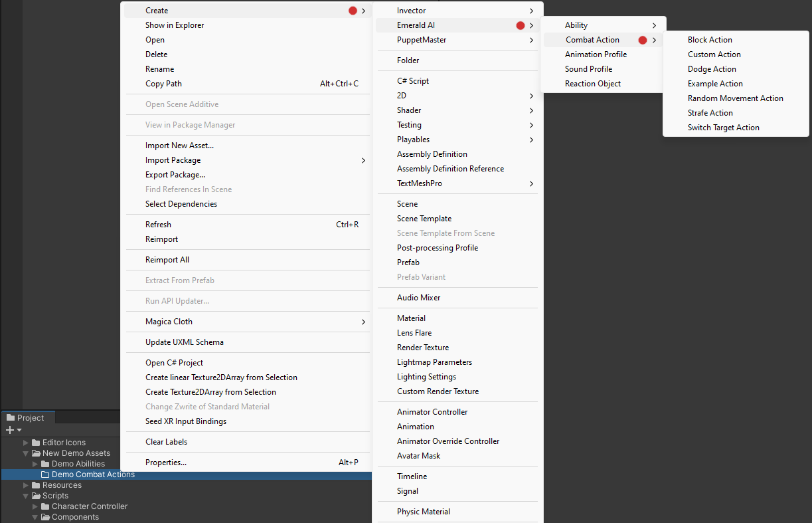The height and width of the screenshot is (523, 812).
Task: Click the Create menu entry
Action: coord(246,11)
